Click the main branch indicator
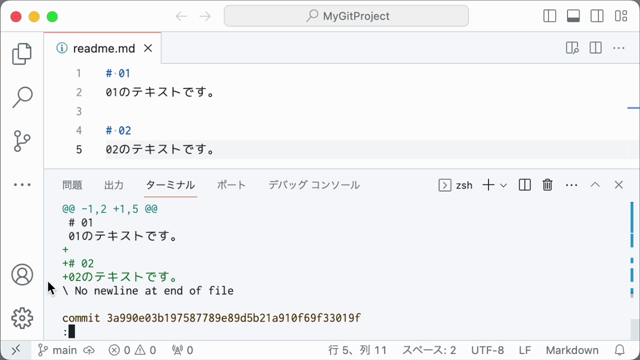Screen dimensions: 640x360 [x=58, y=350]
